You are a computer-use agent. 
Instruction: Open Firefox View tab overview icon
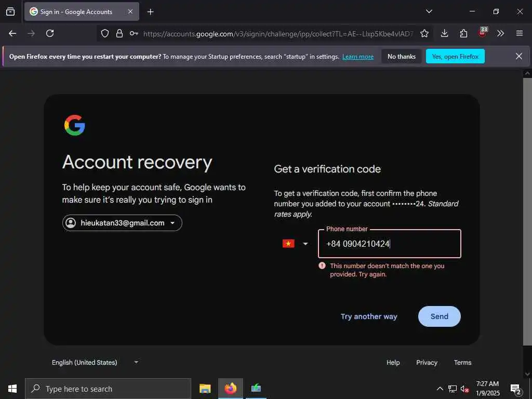(10, 11)
